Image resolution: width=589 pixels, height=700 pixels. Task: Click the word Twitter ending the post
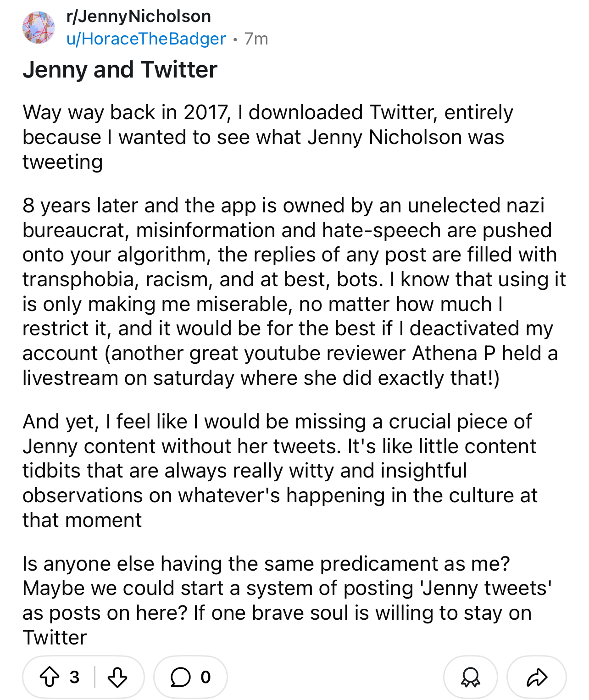click(x=55, y=638)
